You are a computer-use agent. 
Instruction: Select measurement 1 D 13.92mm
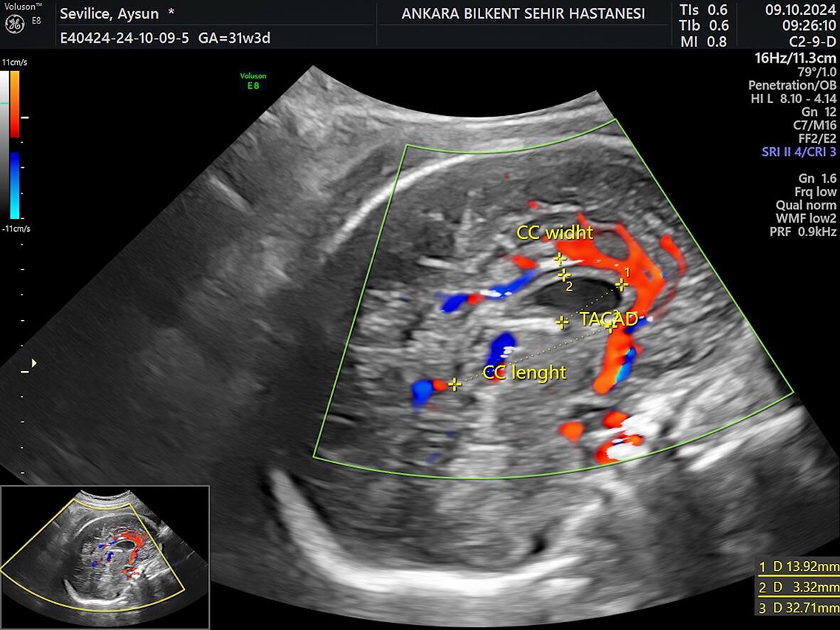click(x=799, y=566)
